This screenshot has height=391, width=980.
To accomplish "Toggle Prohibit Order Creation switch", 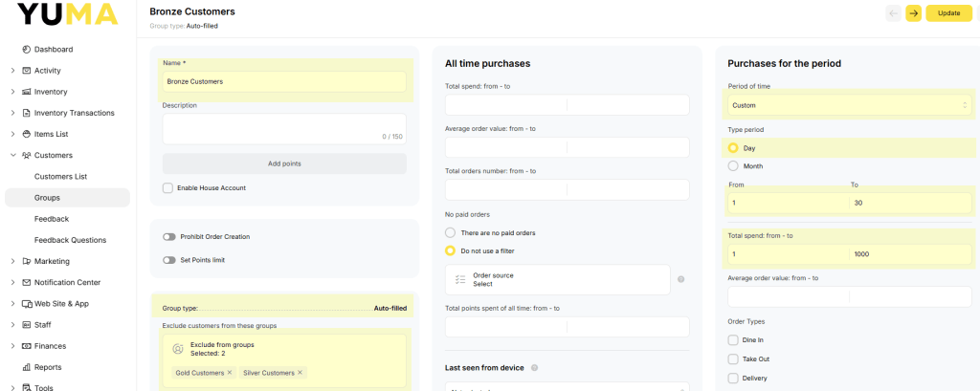I will pos(168,237).
